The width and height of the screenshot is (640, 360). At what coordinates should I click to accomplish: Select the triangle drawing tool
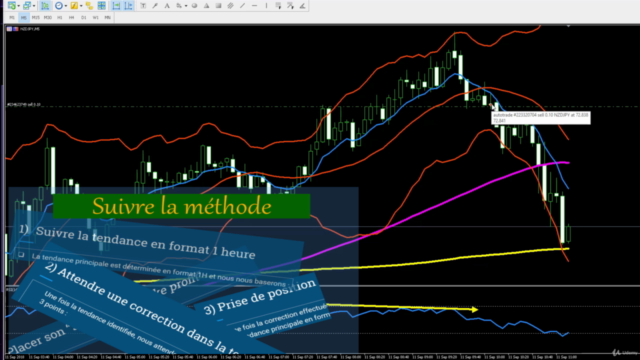tap(207, 6)
